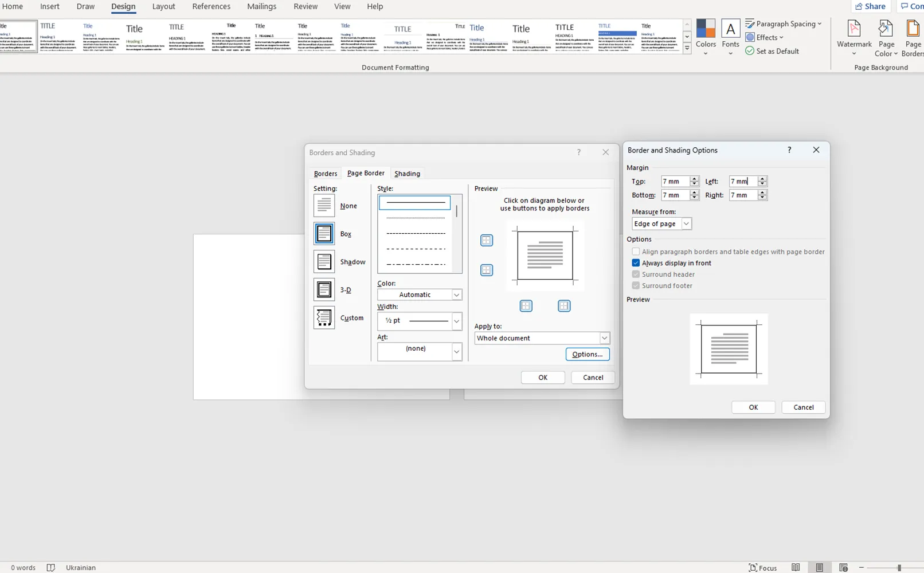The image size is (924, 573).
Task: Open the Home ribbon tab
Action: coord(13,6)
